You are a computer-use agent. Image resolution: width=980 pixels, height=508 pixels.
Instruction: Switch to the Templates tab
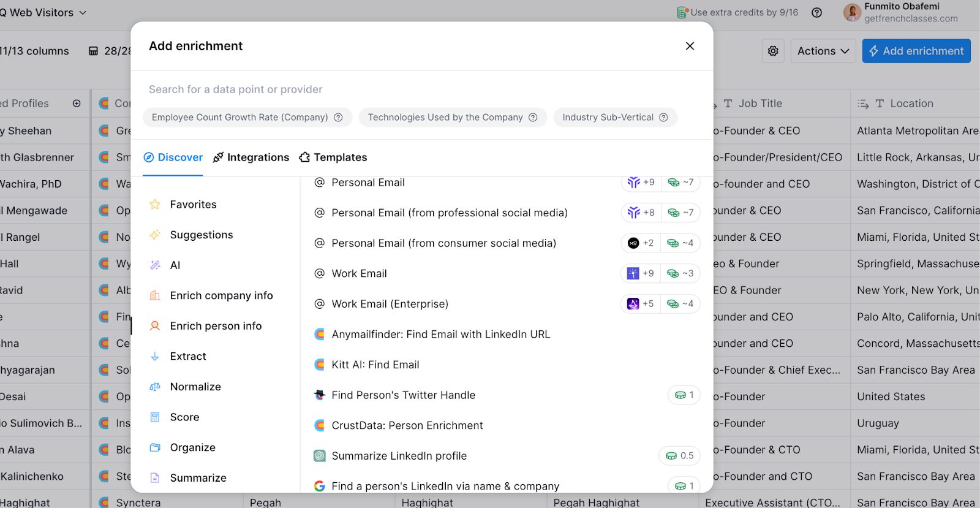coord(333,157)
